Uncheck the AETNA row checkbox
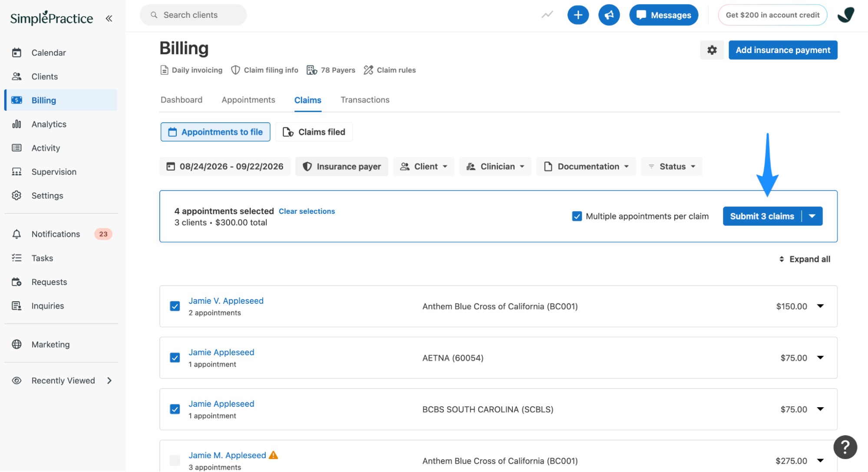This screenshot has height=472, width=868. 175,358
